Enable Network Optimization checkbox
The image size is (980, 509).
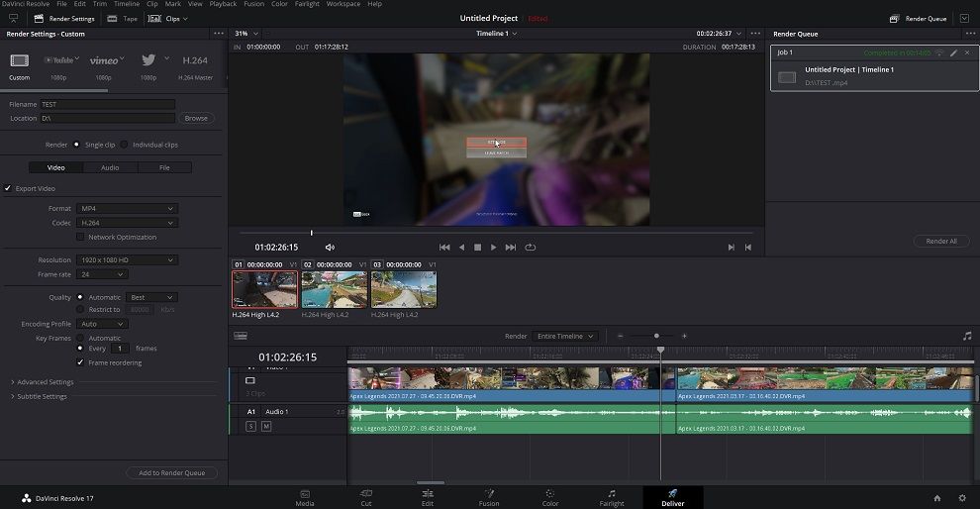(x=80, y=237)
